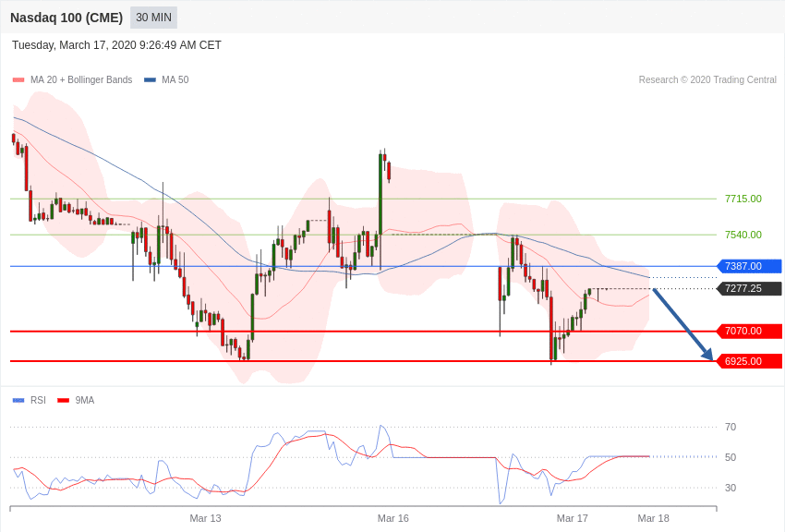Click the date line Tuesday, March 17, 2020
This screenshot has width=785, height=532.
[116, 45]
